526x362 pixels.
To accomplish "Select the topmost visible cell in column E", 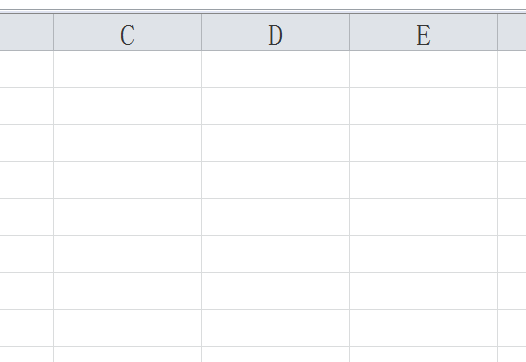I will (x=423, y=69).
